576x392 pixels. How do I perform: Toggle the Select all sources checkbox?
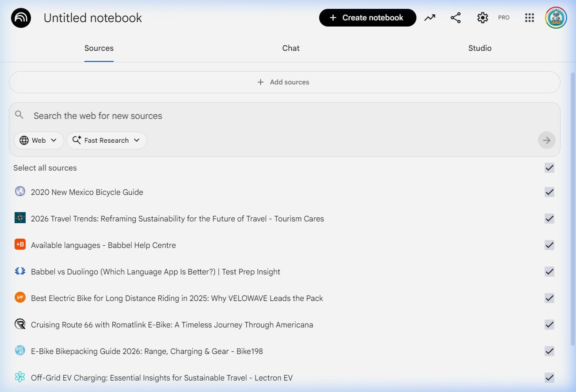(549, 168)
